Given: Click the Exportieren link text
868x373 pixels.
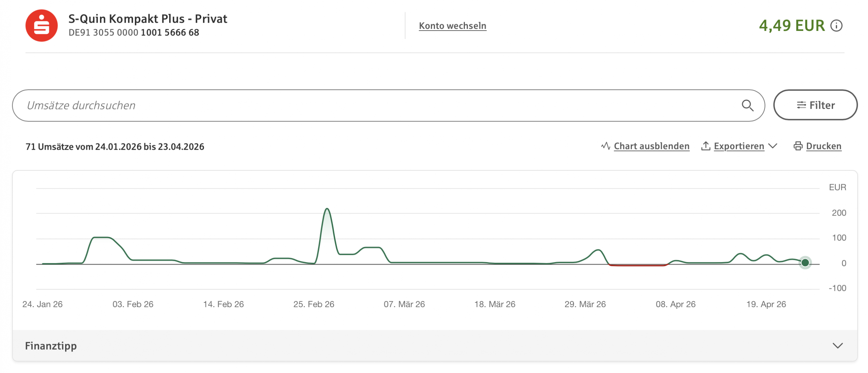Looking at the screenshot, I should [x=738, y=146].
